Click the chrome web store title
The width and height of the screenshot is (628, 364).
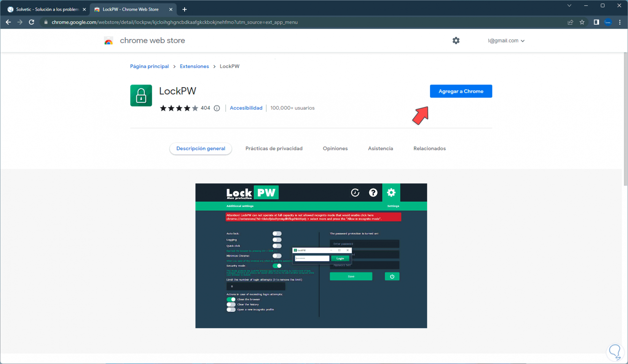[x=152, y=41]
